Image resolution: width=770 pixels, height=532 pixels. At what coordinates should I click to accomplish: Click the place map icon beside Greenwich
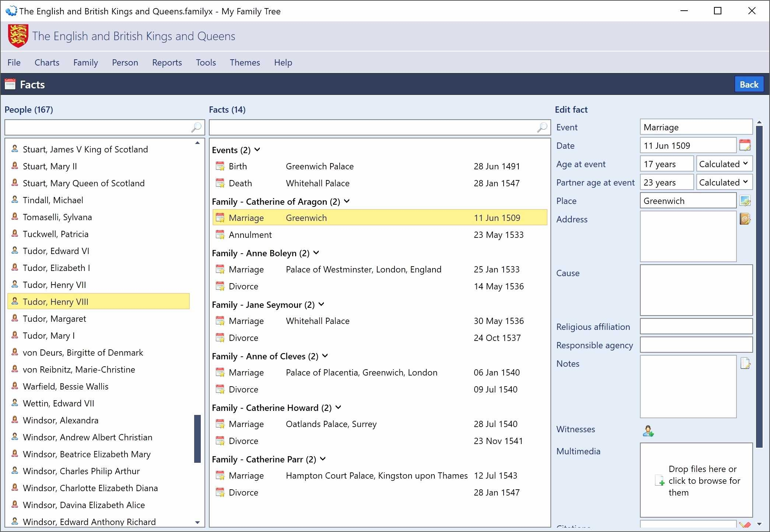point(745,201)
